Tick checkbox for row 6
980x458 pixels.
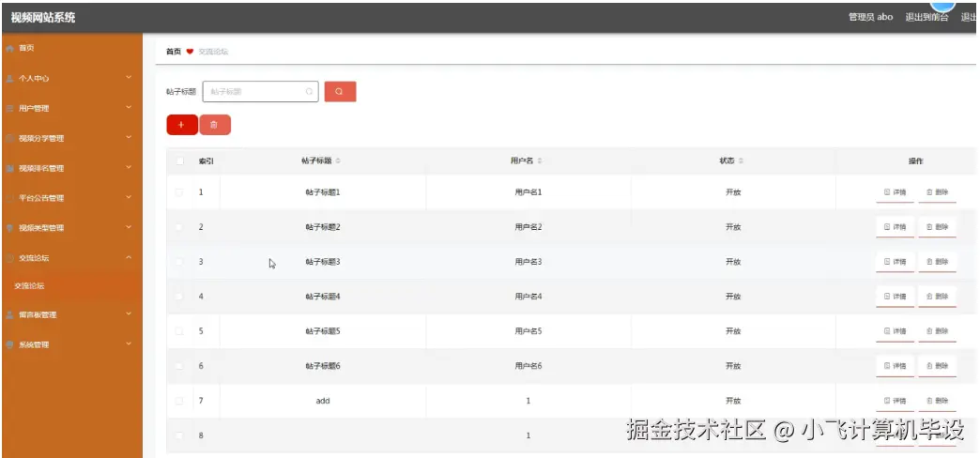point(180,365)
